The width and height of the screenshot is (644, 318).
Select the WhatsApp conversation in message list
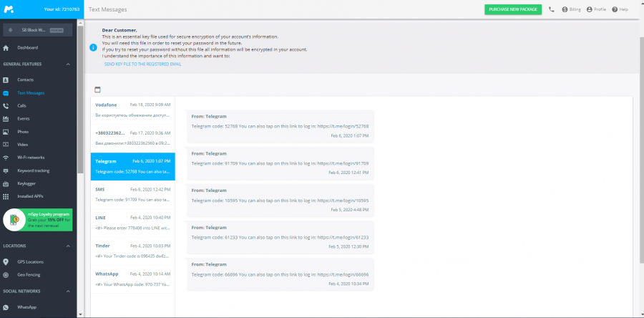tap(132, 279)
